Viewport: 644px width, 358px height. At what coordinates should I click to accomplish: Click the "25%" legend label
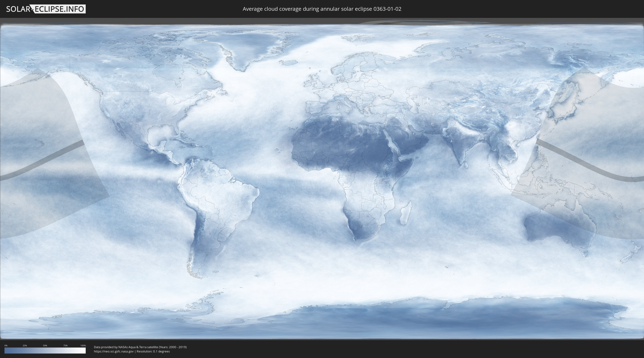[25, 345]
